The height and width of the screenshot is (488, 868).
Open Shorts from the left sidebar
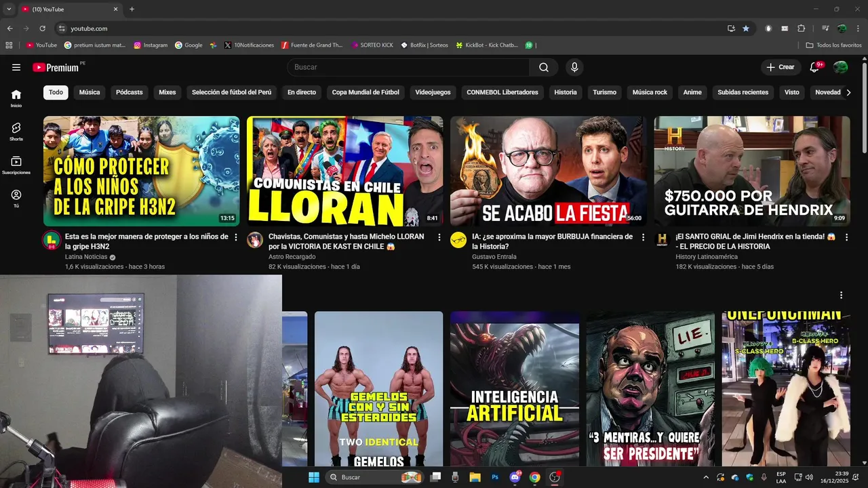[x=16, y=131]
